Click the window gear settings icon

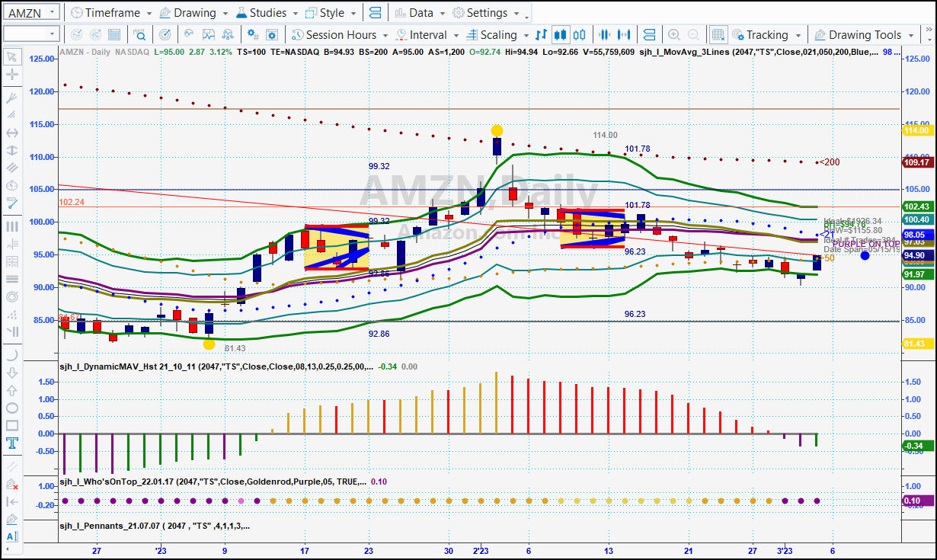pos(273,35)
